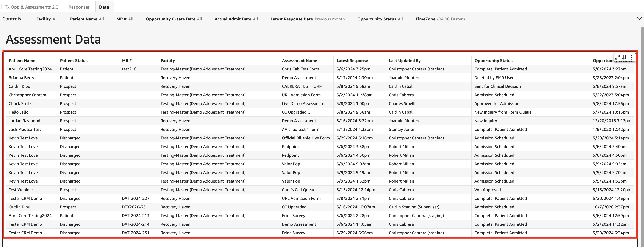This screenshot has width=644, height=247.
Task: Switch to the Responses tab
Action: pyautogui.click(x=79, y=7)
